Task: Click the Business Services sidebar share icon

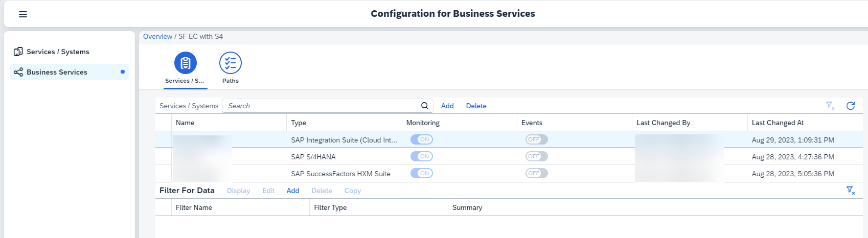Action: (x=18, y=72)
